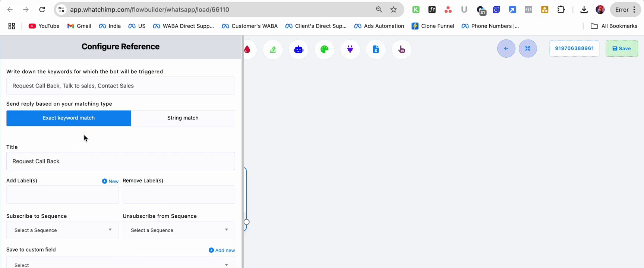The width and height of the screenshot is (644, 268).
Task: Click the node connector circle on canvas
Action: click(x=246, y=222)
